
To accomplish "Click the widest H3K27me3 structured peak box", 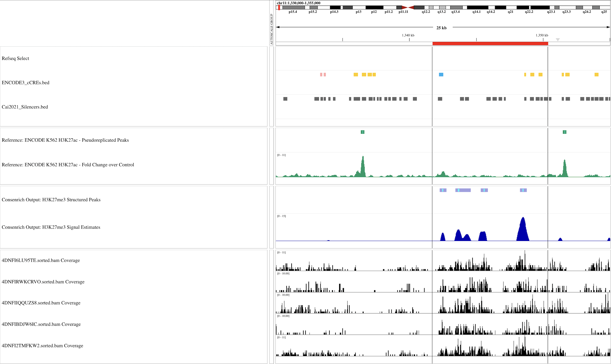I will pyautogui.click(x=463, y=190).
